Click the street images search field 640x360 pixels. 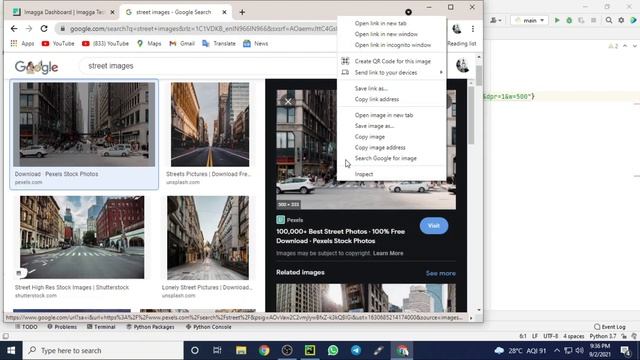208,66
